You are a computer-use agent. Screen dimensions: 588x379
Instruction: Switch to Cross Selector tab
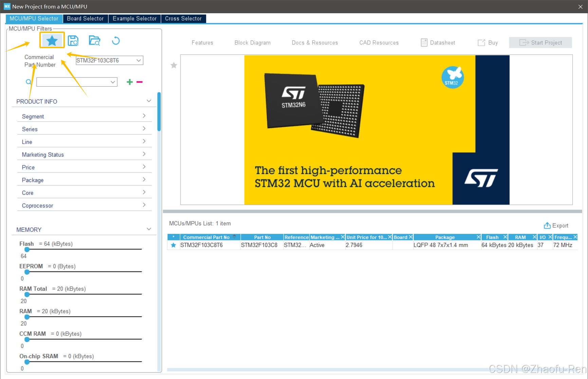(x=183, y=19)
